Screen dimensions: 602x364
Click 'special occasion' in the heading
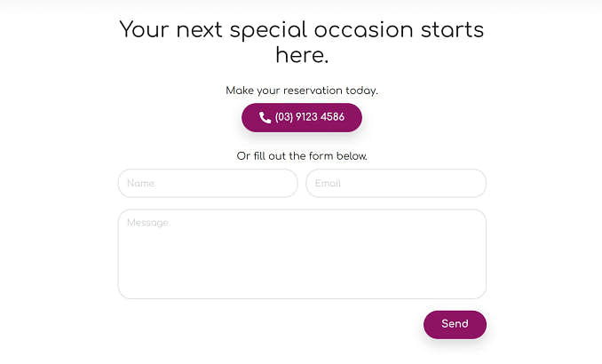click(x=321, y=30)
